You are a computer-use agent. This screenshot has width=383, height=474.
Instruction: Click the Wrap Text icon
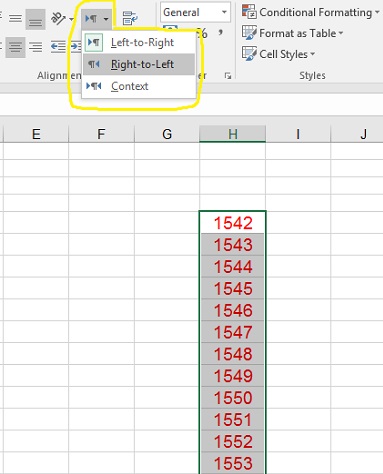(130, 19)
